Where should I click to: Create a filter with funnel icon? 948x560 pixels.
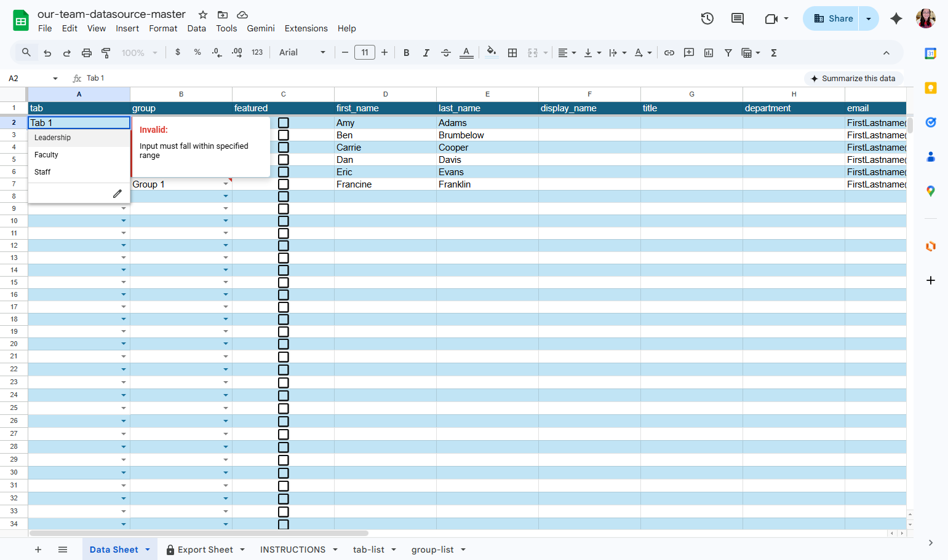(x=728, y=53)
